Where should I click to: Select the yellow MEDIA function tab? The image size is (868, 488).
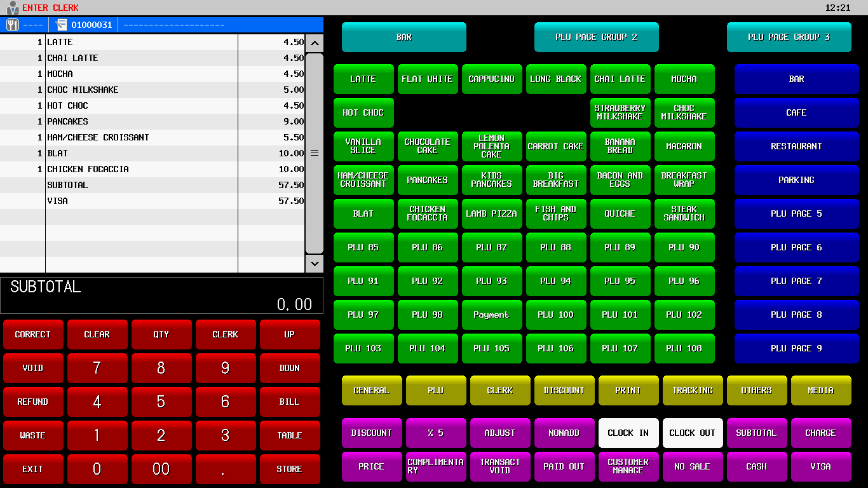pyautogui.click(x=820, y=390)
